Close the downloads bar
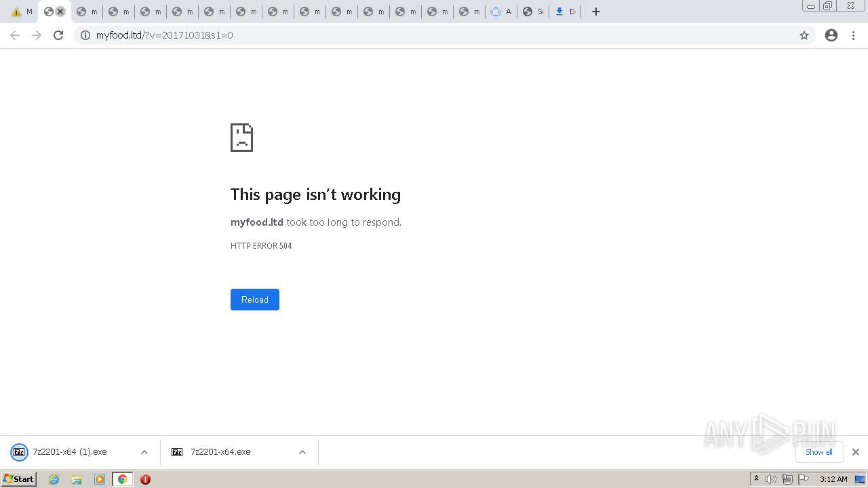Viewport: 868px width, 488px height. click(856, 452)
